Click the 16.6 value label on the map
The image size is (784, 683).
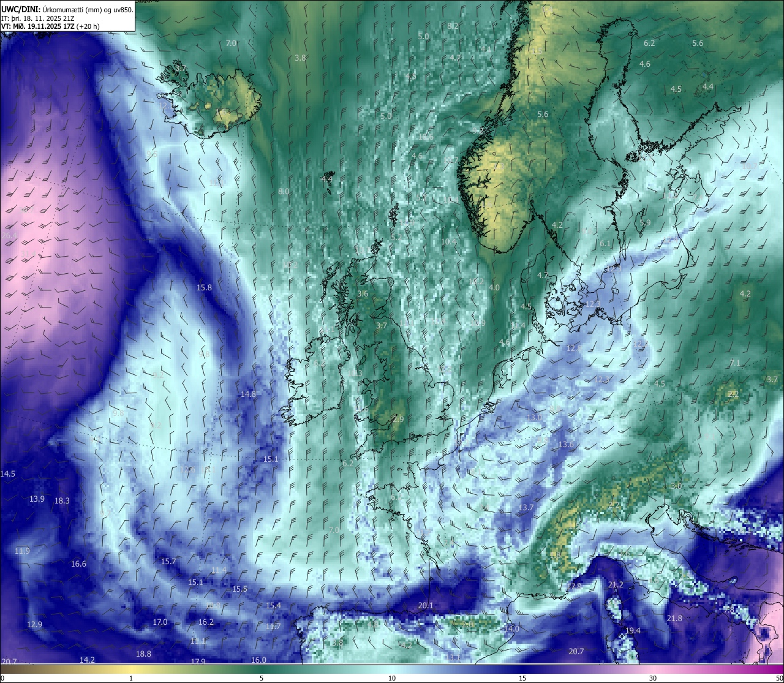[78, 564]
